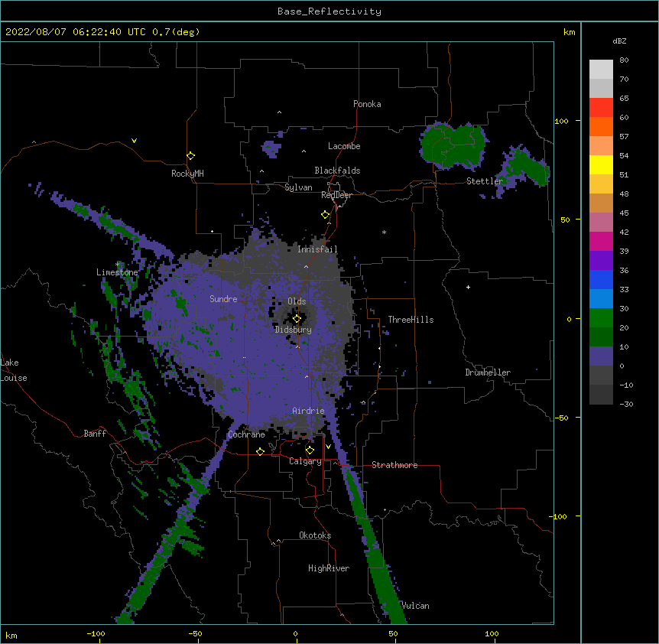Click the HighRiver town label

[329, 568]
